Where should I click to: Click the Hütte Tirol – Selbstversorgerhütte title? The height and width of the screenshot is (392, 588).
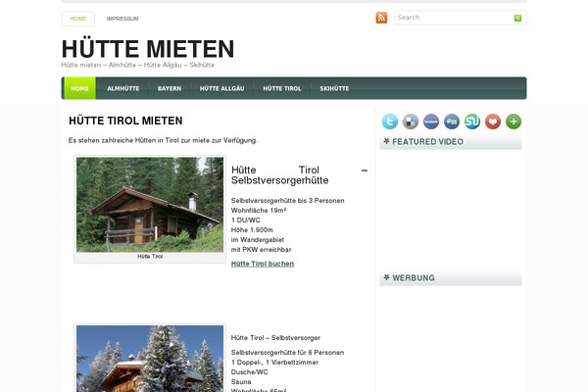(299, 175)
